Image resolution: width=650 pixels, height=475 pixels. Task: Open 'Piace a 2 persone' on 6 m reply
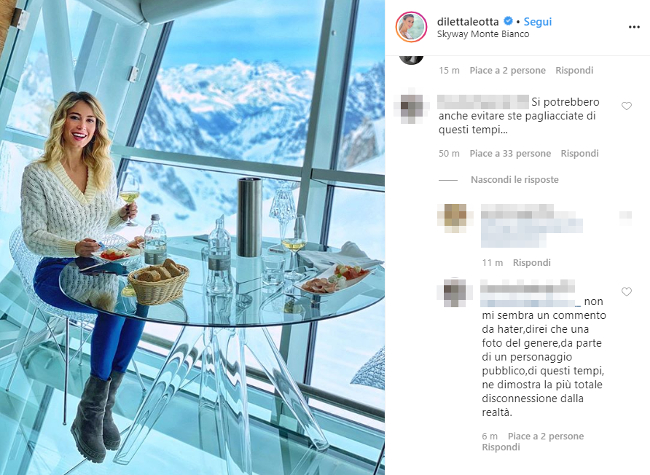click(546, 436)
